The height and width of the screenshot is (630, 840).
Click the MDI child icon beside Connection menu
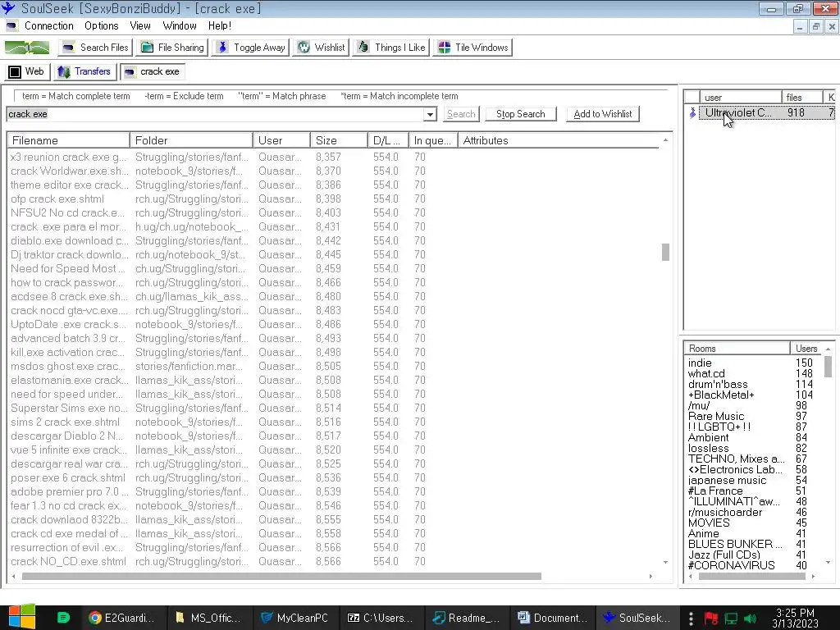click(x=11, y=25)
